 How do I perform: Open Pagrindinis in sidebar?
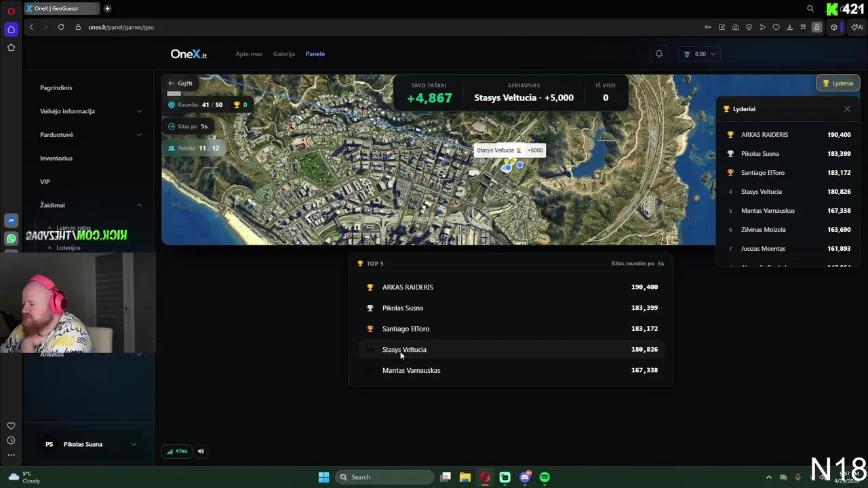tap(56, 87)
